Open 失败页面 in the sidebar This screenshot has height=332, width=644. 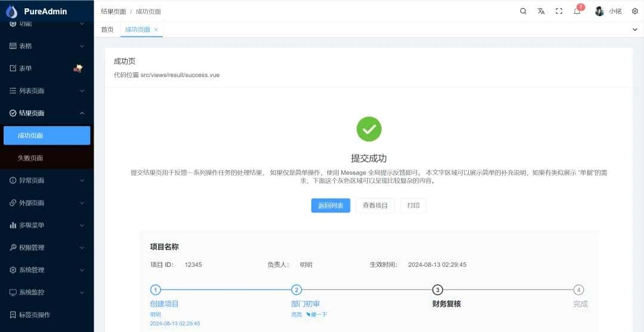[47, 158]
